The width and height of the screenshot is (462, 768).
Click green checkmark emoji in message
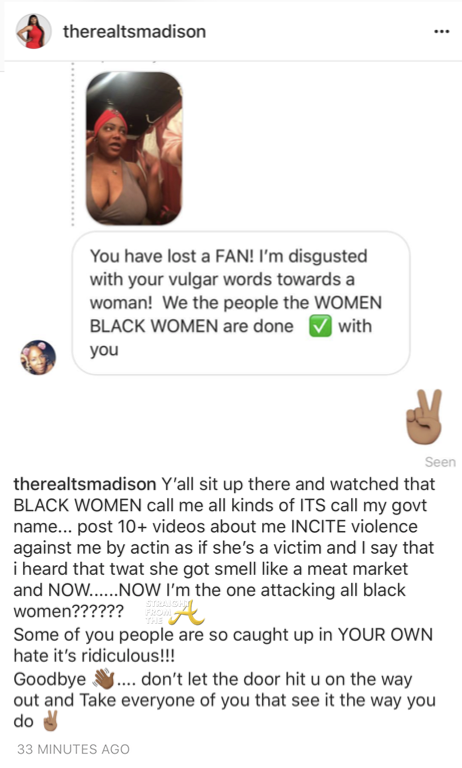pyautogui.click(x=320, y=326)
